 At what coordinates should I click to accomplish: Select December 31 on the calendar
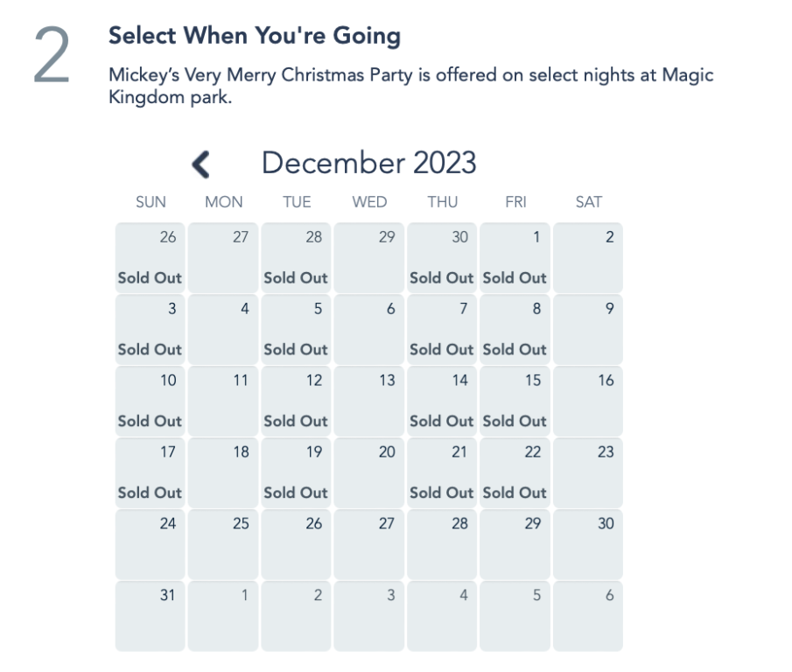151,616
